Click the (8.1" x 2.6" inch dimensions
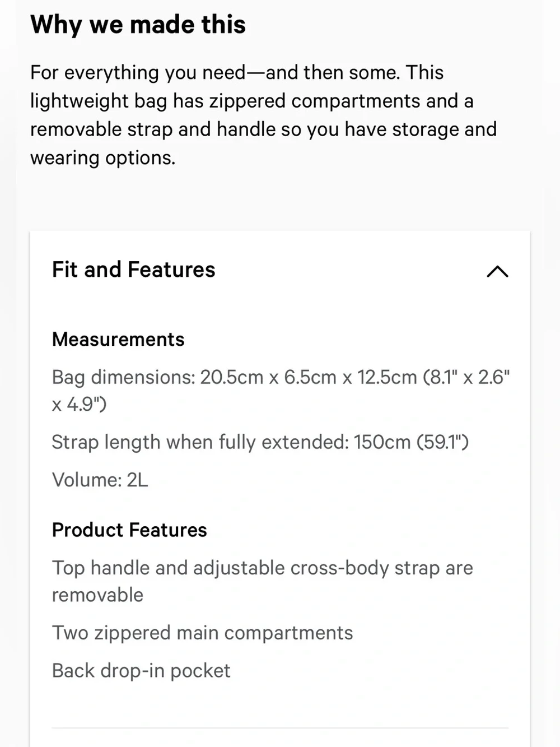This screenshot has width=560, height=747. pos(466,377)
